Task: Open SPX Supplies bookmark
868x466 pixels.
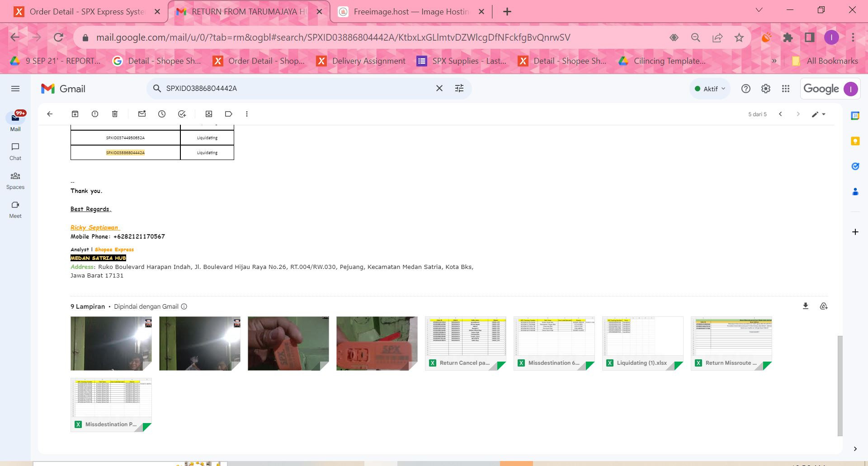Action: coord(462,61)
